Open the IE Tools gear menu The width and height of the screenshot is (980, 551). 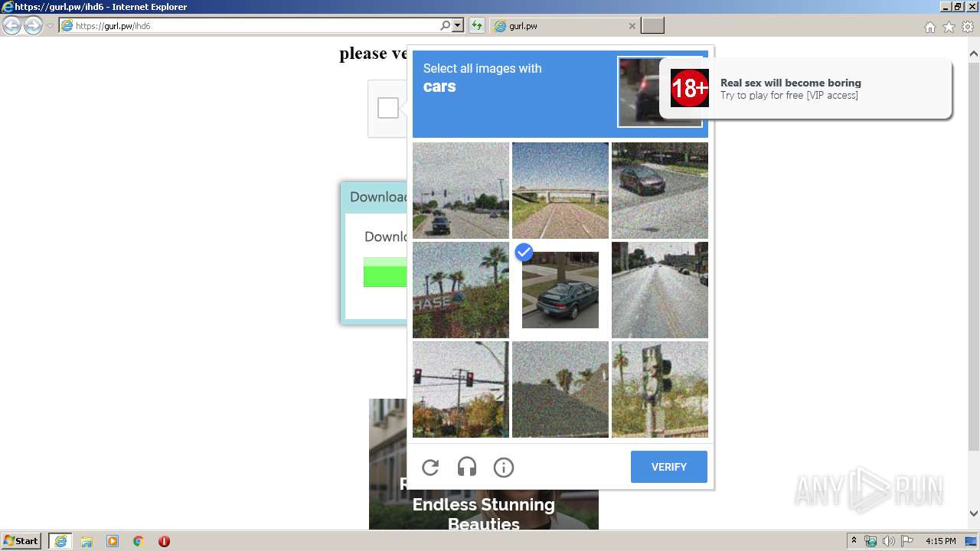coord(968,27)
